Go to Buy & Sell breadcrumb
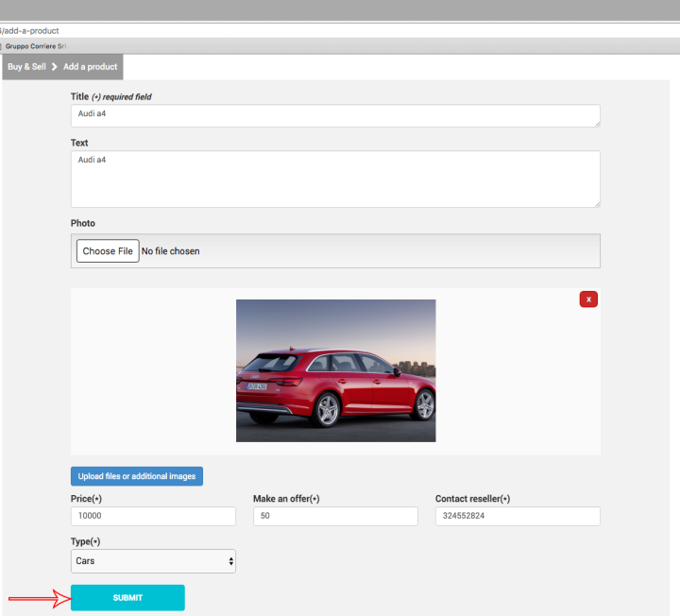680x616 pixels. 26,67
